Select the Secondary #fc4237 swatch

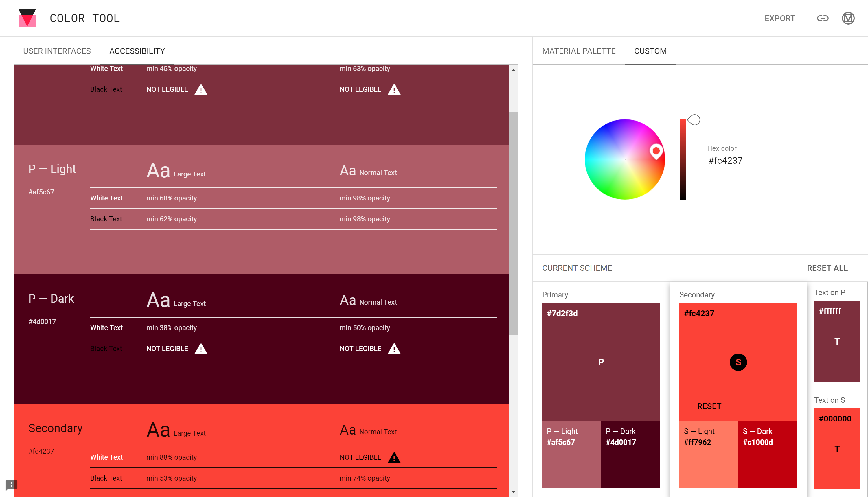coord(738,362)
